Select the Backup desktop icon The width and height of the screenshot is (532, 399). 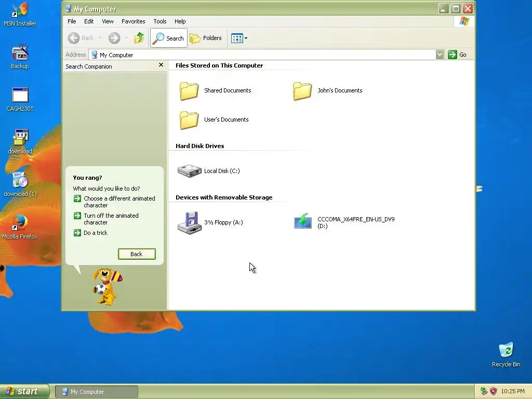tap(20, 57)
